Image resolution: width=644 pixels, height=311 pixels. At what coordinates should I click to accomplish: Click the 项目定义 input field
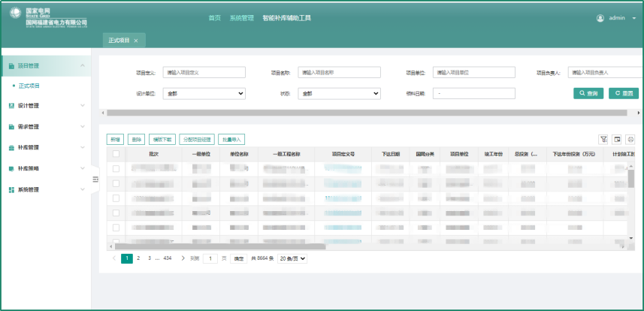[x=204, y=73]
